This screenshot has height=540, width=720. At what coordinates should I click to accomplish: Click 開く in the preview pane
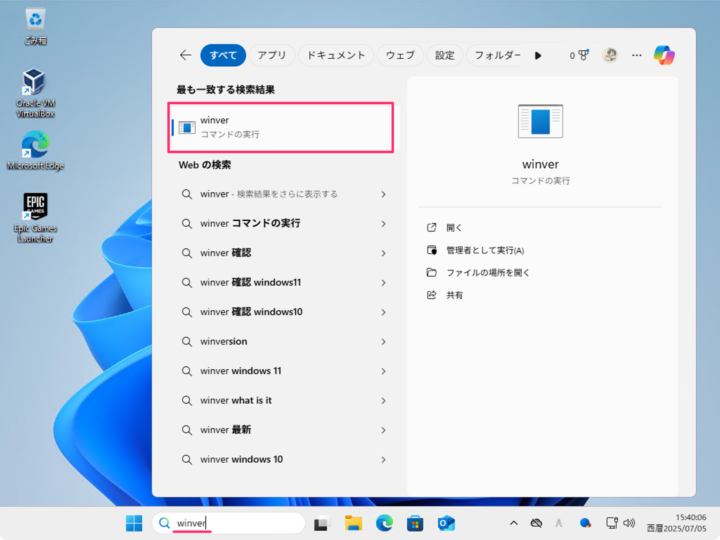[454, 228]
